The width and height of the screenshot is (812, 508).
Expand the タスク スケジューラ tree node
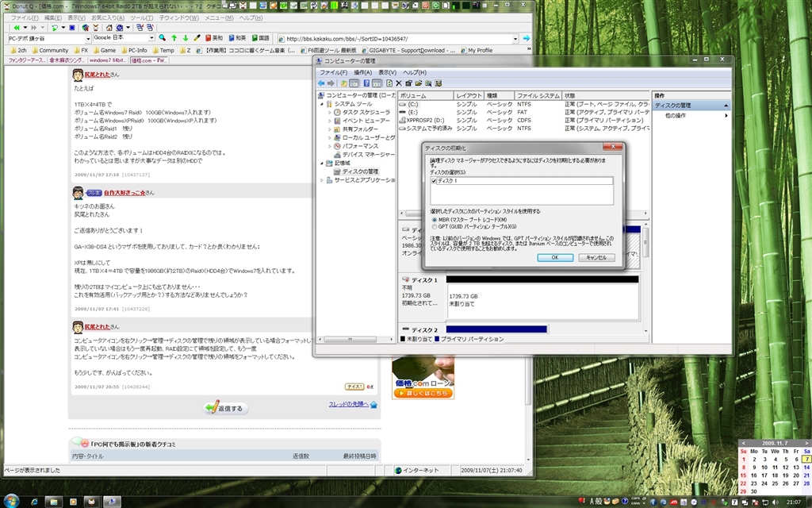click(330, 113)
